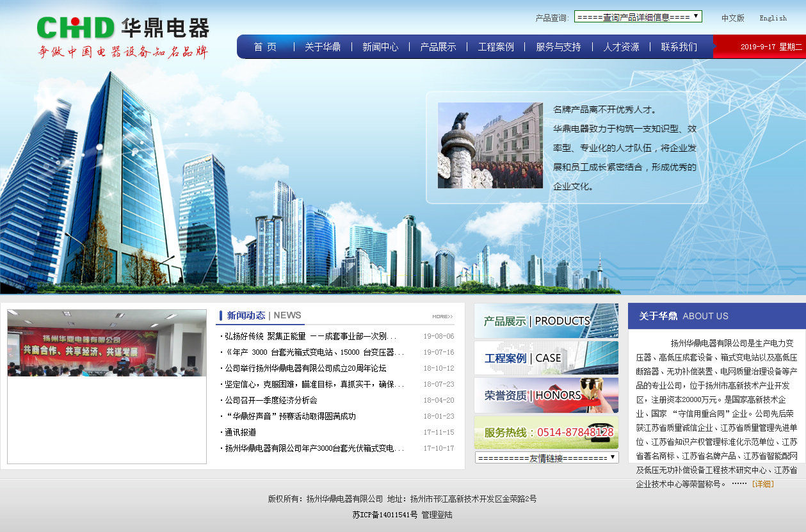
Task: Open news about 年产3000台套光伏箱式变电 project
Action: pos(314,448)
